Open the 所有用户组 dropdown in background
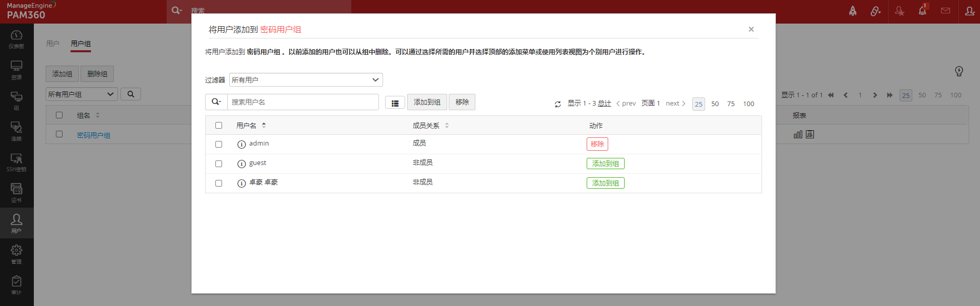The height and width of the screenshot is (306, 980). click(x=82, y=94)
